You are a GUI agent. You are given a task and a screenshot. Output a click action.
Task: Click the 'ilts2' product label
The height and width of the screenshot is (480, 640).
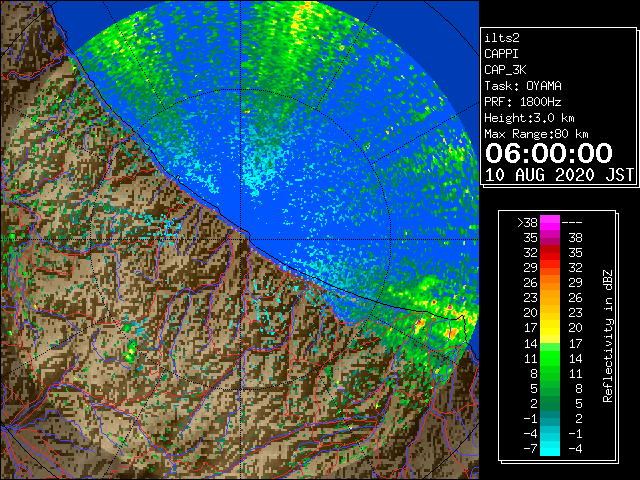[x=502, y=38]
